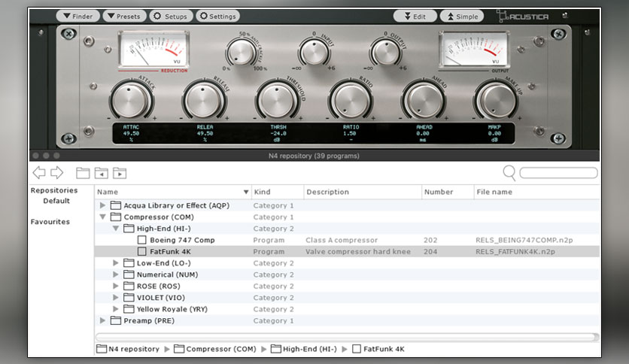This screenshot has height=364, width=629.
Task: Click program number 202
Action: (430, 240)
